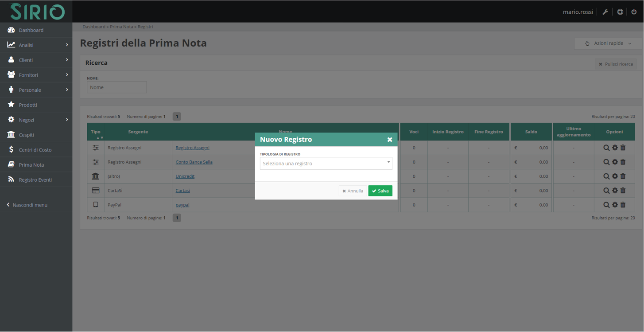The image size is (644, 332).
Task: Expand the Fornitori sidebar menu
Action: point(36,75)
